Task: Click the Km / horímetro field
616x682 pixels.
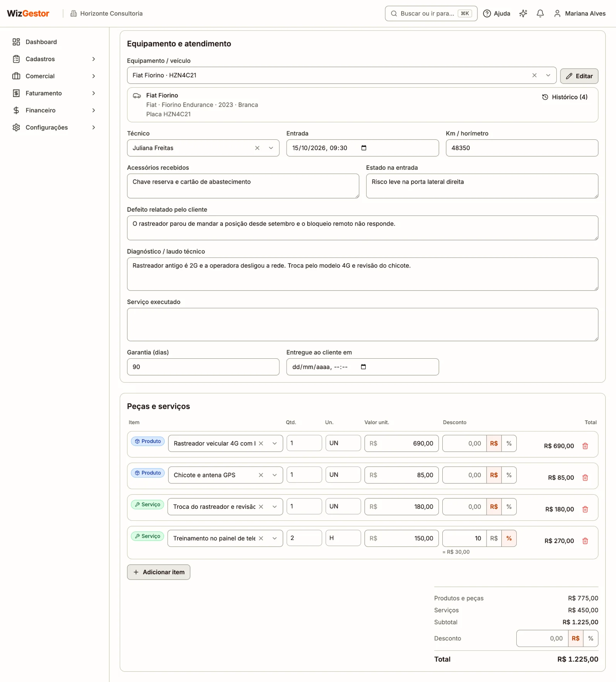Action: [522, 148]
